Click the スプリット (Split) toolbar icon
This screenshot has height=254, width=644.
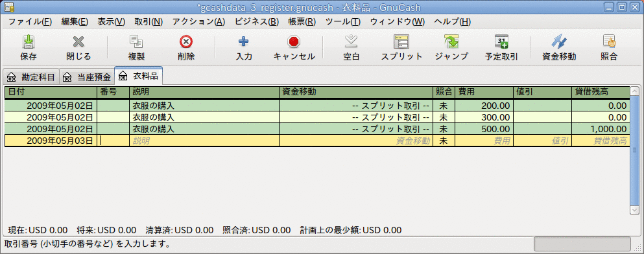pyautogui.click(x=401, y=41)
